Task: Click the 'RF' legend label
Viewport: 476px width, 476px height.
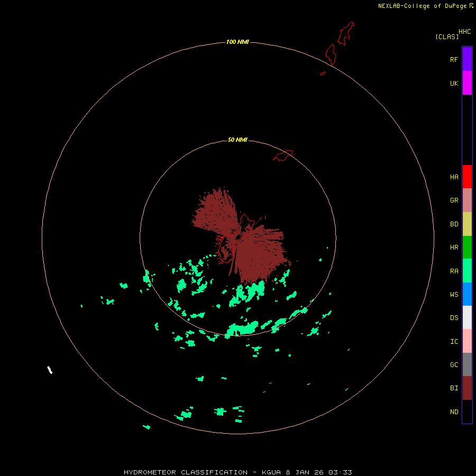Action: [x=454, y=60]
